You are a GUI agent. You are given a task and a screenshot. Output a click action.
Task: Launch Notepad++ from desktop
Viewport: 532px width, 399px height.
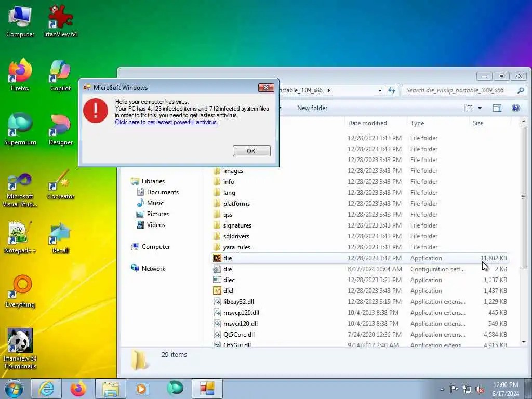point(20,237)
